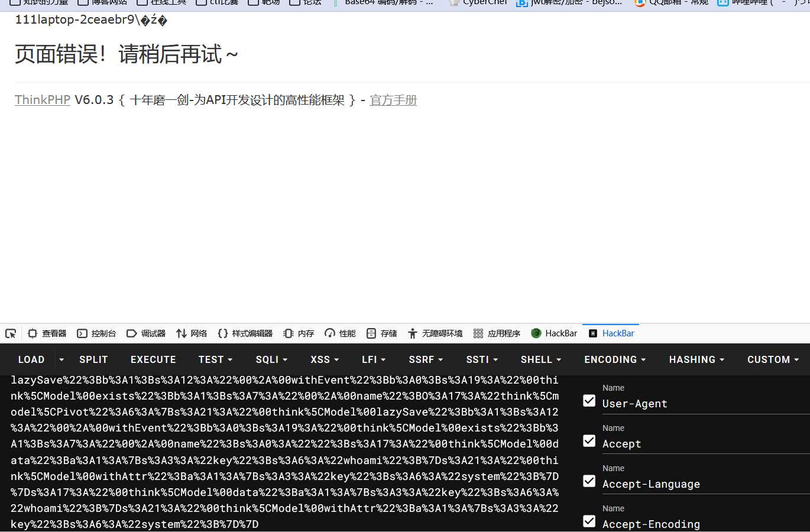Expand the SSRF dropdown
Screen dimensions: 810x532
pyautogui.click(x=426, y=359)
